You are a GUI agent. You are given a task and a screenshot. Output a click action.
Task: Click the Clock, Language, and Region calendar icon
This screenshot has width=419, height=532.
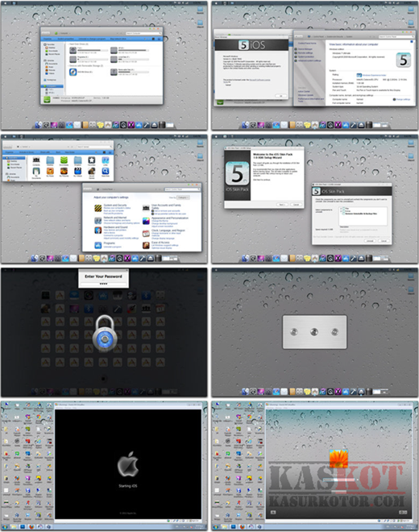146,234
